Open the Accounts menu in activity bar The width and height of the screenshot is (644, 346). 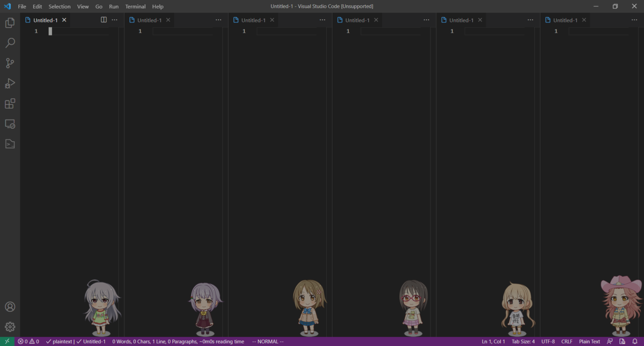tap(10, 307)
